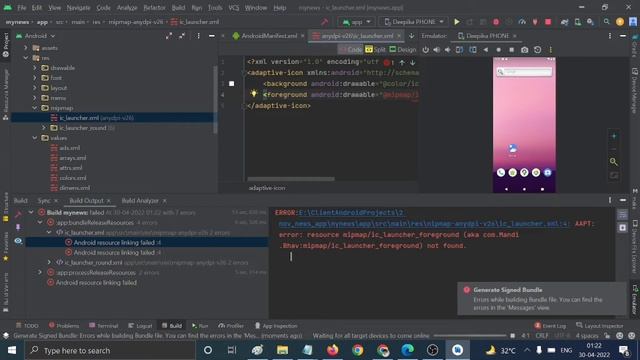Viewport: 640px width, 360px height.
Task: Take emulator screenshot camera icon
Action: tap(524, 50)
